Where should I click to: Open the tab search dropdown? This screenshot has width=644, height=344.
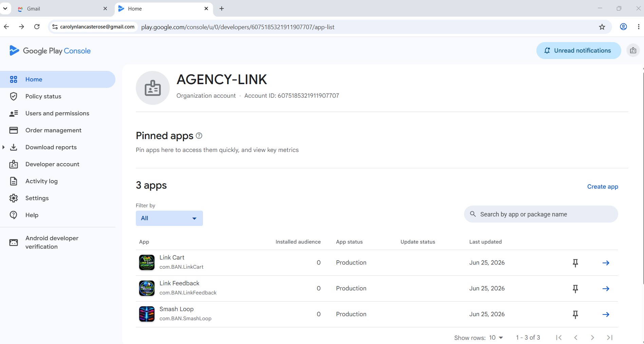(5, 8)
